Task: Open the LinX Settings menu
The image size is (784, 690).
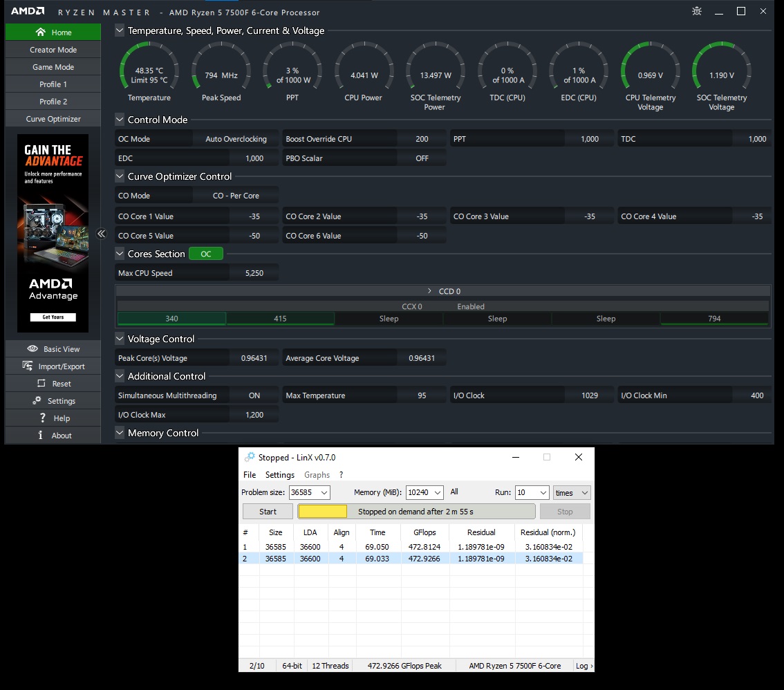Action: point(279,474)
